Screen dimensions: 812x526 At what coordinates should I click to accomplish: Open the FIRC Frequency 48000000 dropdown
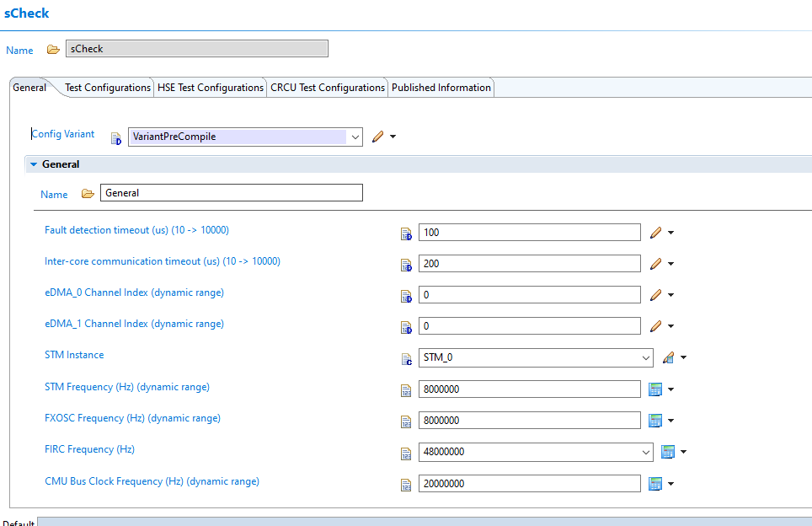(646, 452)
